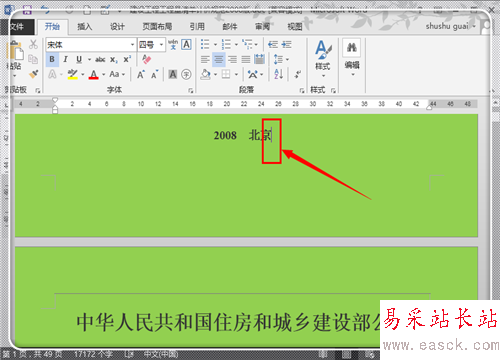Show paragraph marks icon
500x360 pixels.
point(298,74)
